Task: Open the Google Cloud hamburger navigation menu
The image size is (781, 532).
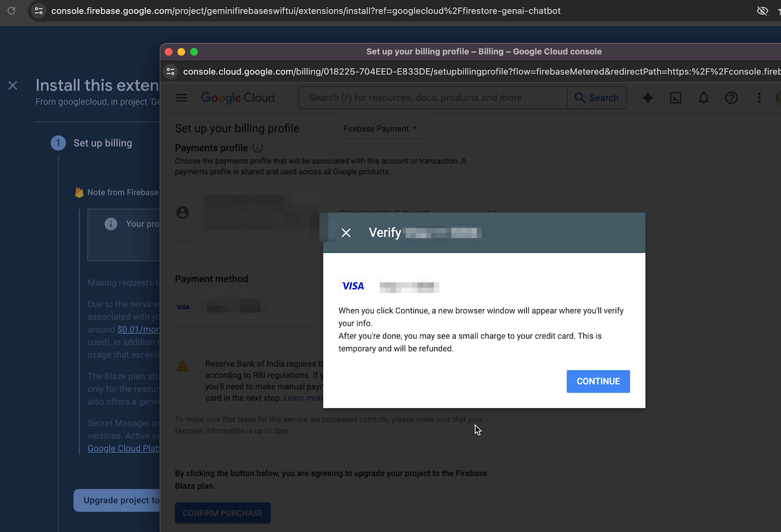Action: 181,98
